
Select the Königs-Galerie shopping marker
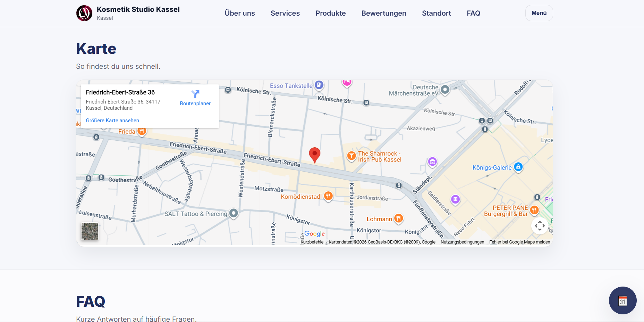[x=518, y=167]
